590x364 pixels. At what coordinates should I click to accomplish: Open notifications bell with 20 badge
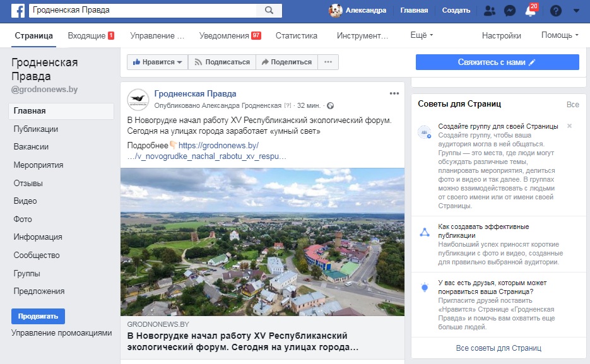(x=531, y=10)
